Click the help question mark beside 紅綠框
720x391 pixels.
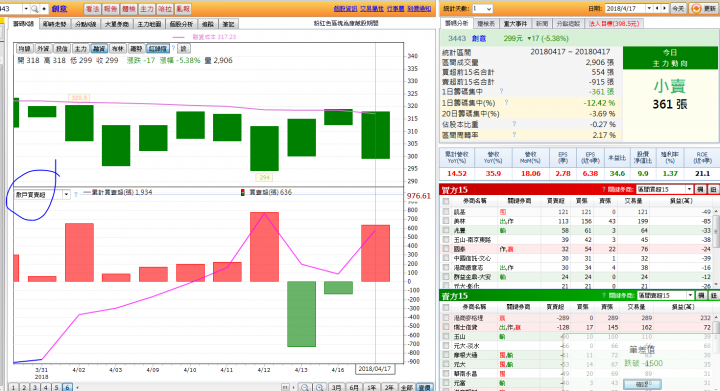173,48
